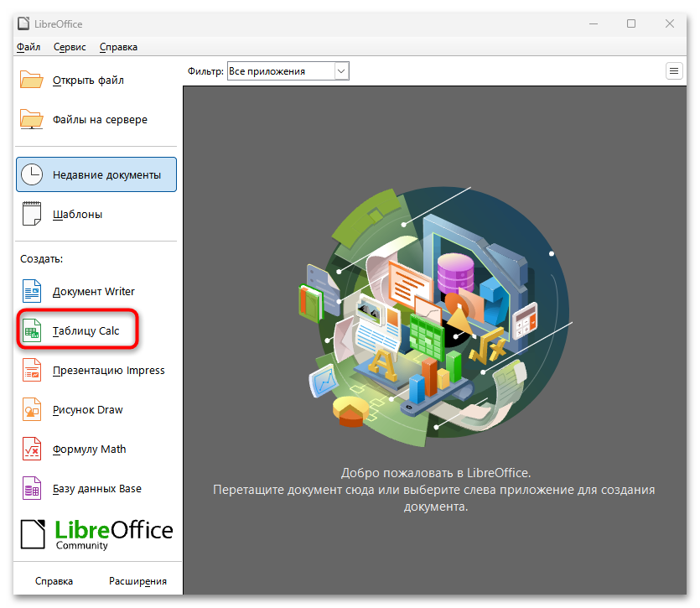Click the LibreOffice Community logo
Screen dimensions: 700x608
[x=96, y=533]
